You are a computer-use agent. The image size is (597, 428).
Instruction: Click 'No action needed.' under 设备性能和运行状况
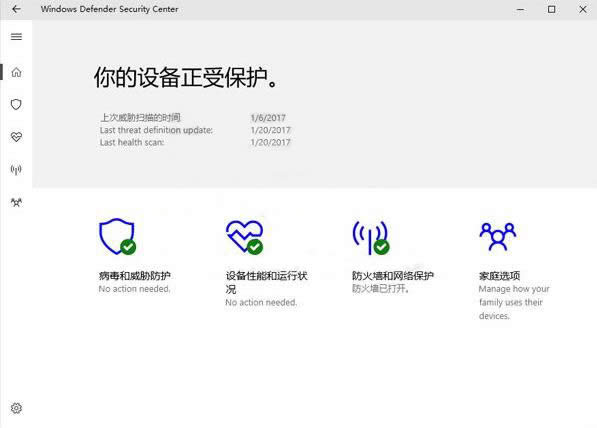261,302
